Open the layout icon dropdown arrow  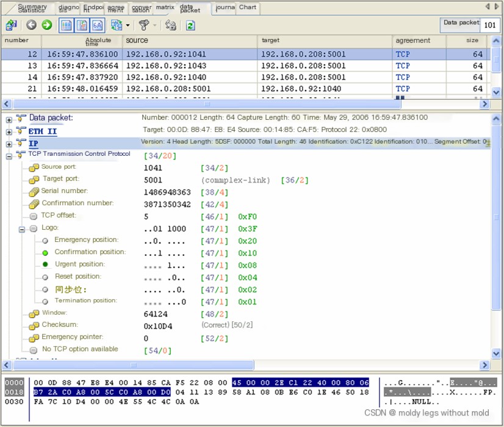coord(128,25)
